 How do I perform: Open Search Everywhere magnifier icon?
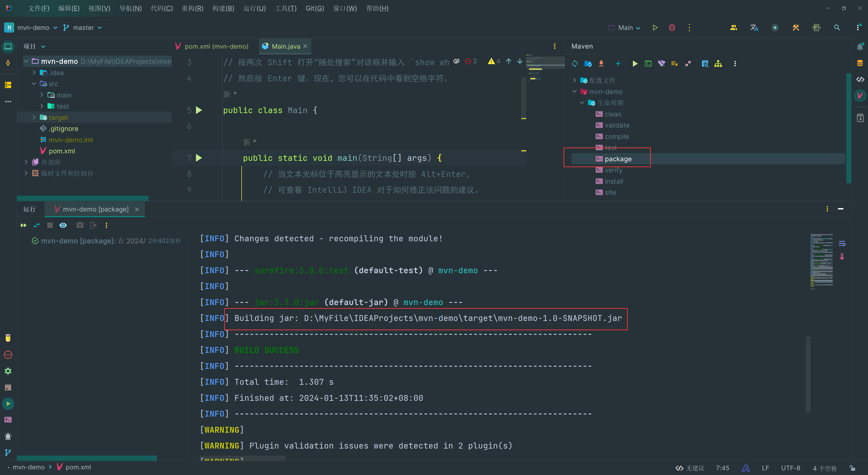point(837,28)
